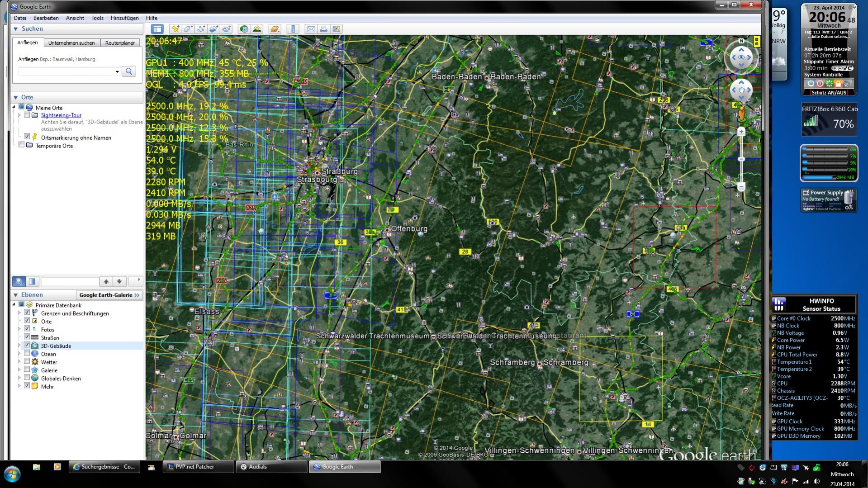Add a placemark with the pushpin tool
Image resolution: width=868 pixels, height=488 pixels.
(x=175, y=29)
